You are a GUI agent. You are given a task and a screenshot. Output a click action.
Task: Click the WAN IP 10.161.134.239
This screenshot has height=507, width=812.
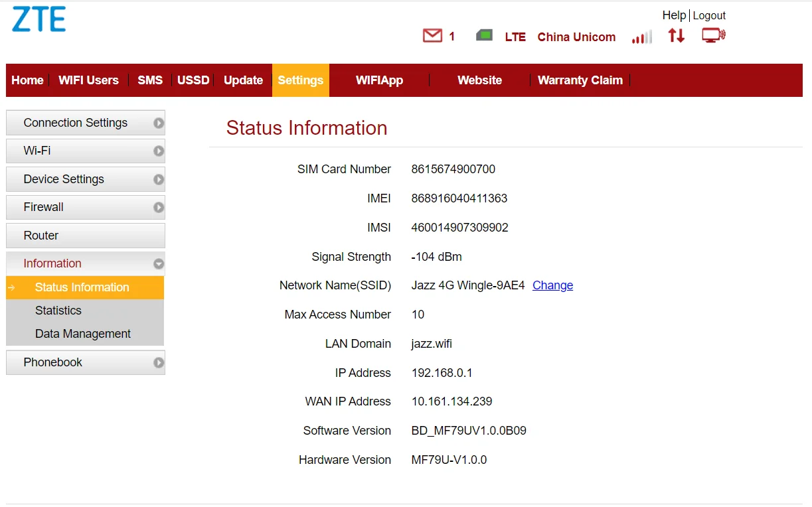(x=452, y=401)
